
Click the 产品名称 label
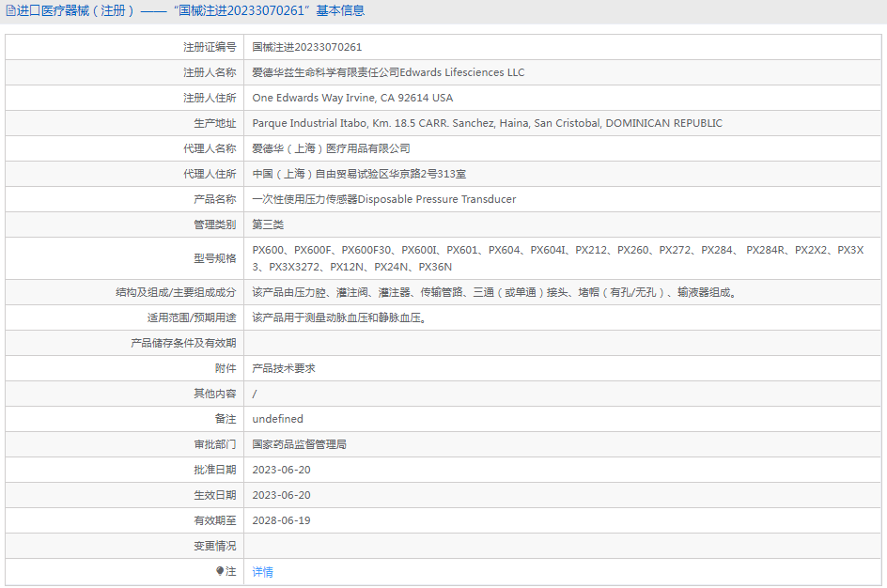pyautogui.click(x=215, y=199)
